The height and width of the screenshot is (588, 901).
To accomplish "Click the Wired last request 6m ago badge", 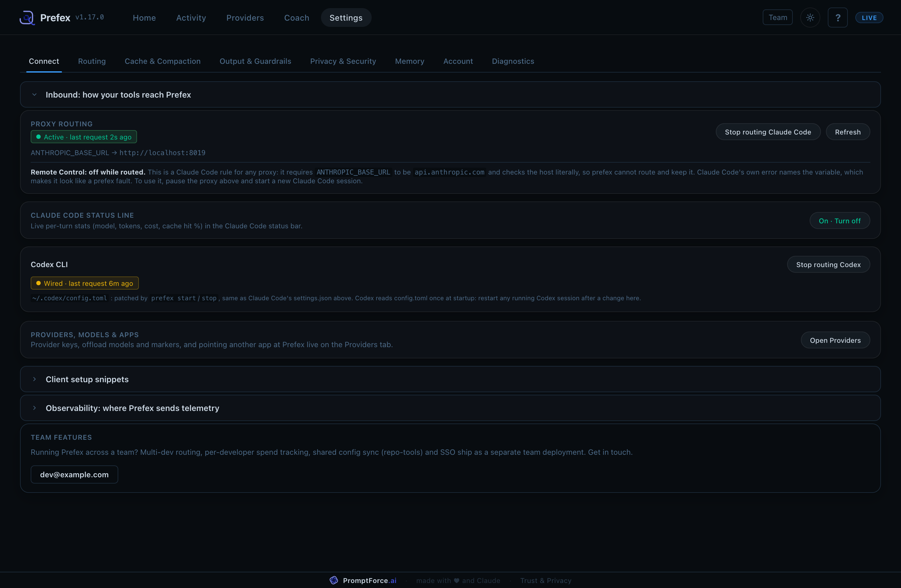I will [x=84, y=283].
